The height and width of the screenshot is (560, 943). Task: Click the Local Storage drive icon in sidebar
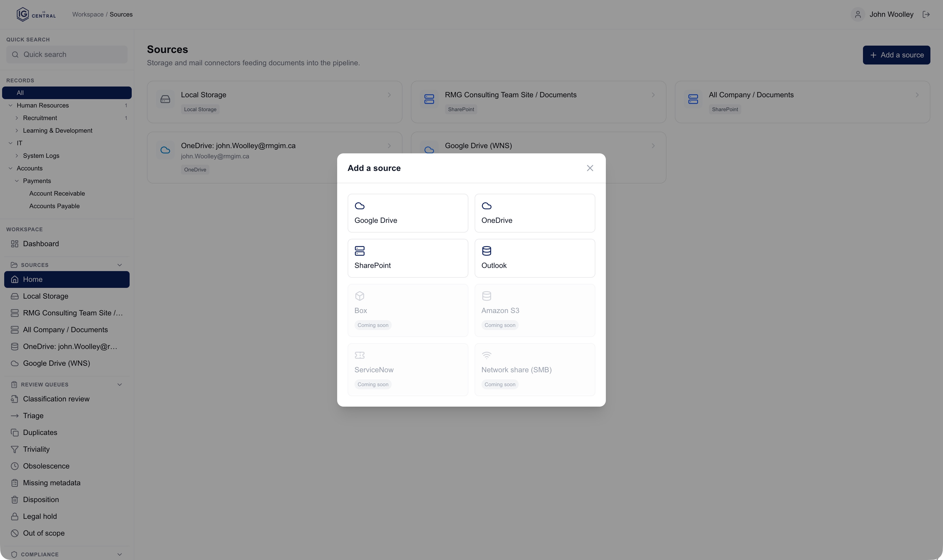(x=15, y=296)
